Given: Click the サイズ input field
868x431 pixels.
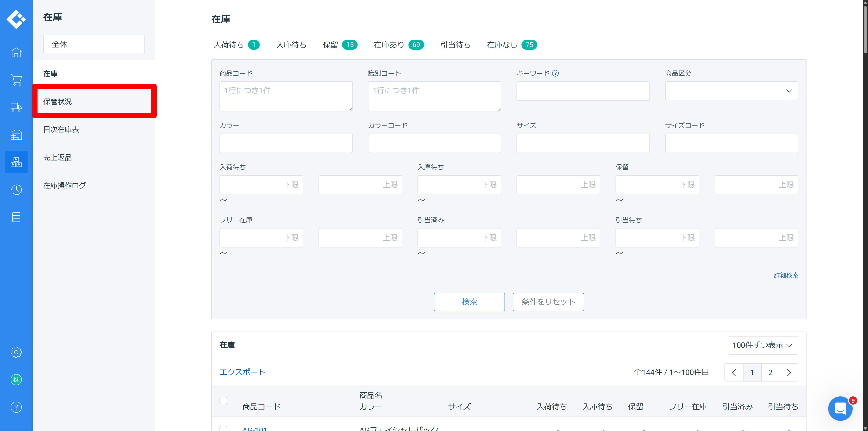Looking at the screenshot, I should click(583, 143).
